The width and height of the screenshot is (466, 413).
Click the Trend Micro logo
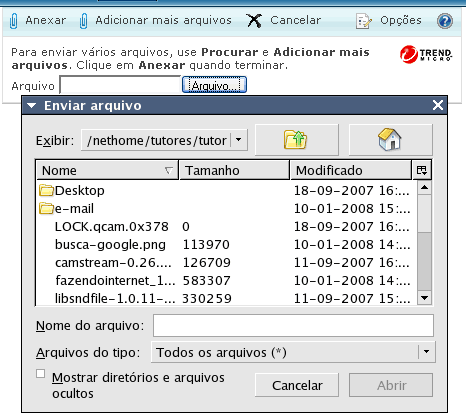click(x=426, y=54)
